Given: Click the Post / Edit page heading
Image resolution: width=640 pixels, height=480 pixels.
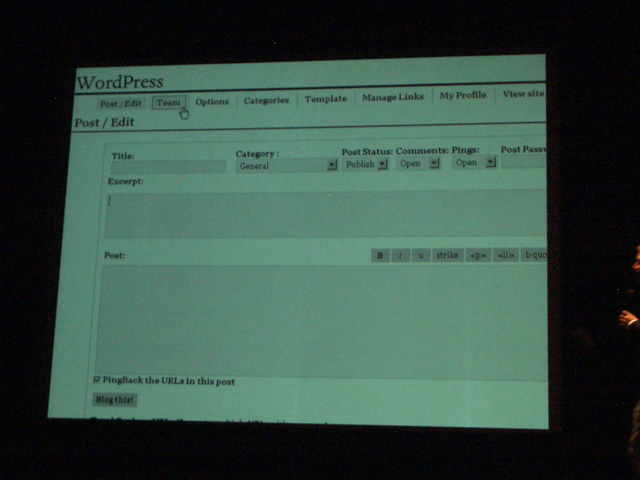Looking at the screenshot, I should tap(104, 122).
